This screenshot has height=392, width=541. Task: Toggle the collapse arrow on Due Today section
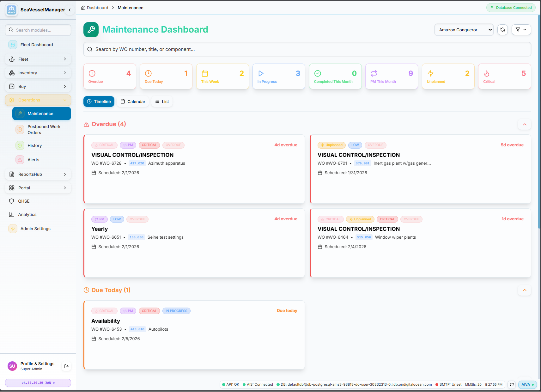(524, 290)
